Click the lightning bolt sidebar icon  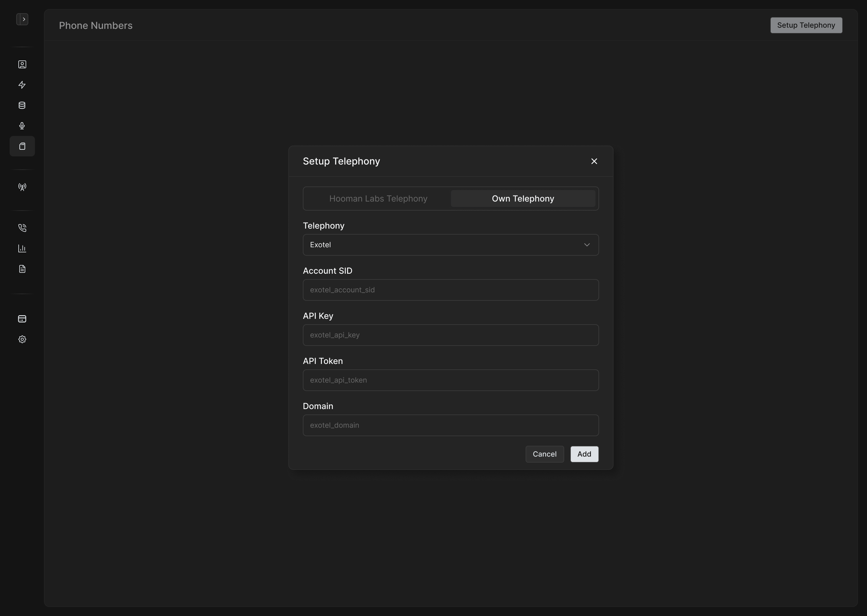click(x=22, y=85)
